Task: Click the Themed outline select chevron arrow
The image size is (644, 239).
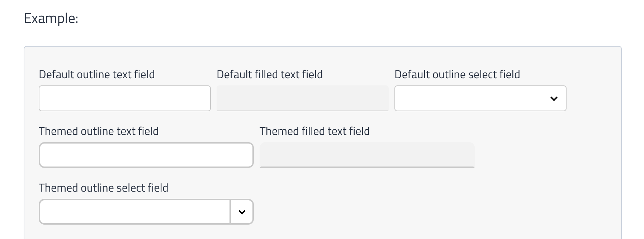Action: (x=242, y=212)
